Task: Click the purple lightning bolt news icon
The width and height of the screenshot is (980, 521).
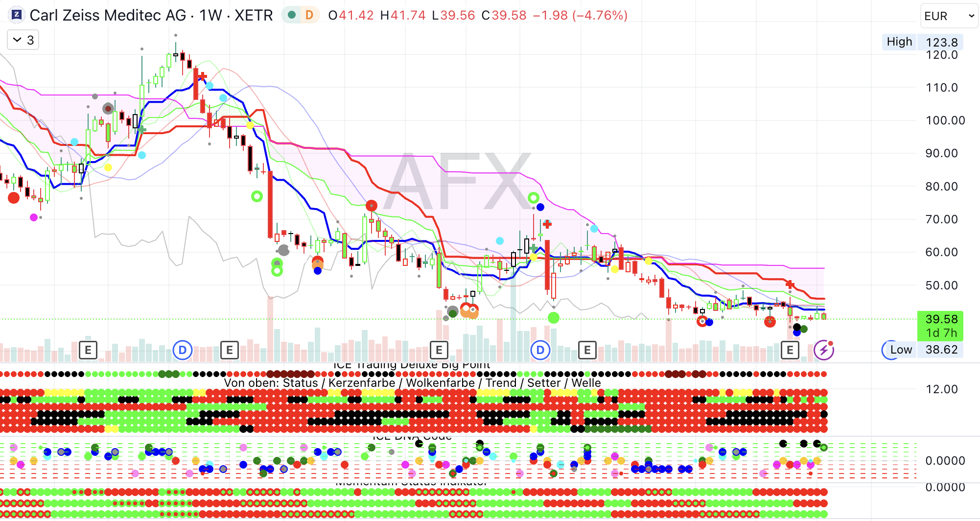Action: pos(823,350)
